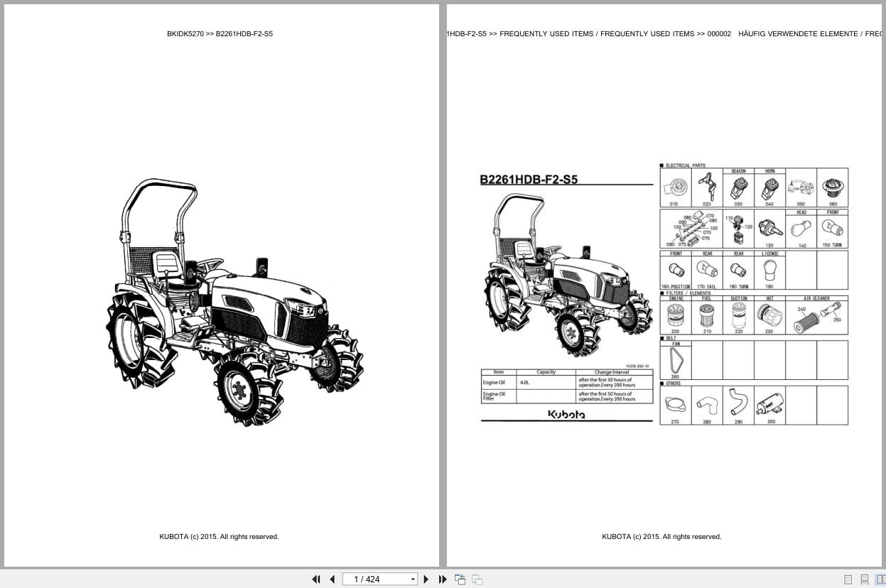Select the beacon switch part 030
This screenshot has height=588, width=886.
[738, 190]
